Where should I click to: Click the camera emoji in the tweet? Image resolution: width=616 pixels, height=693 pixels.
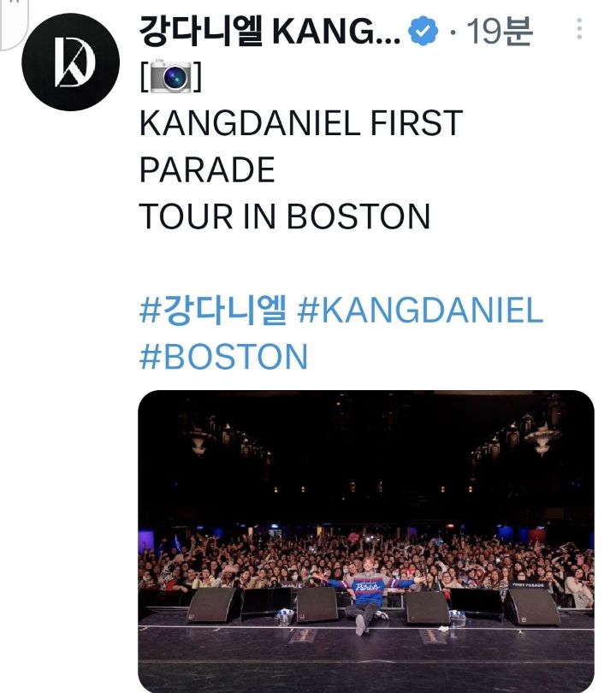169,78
